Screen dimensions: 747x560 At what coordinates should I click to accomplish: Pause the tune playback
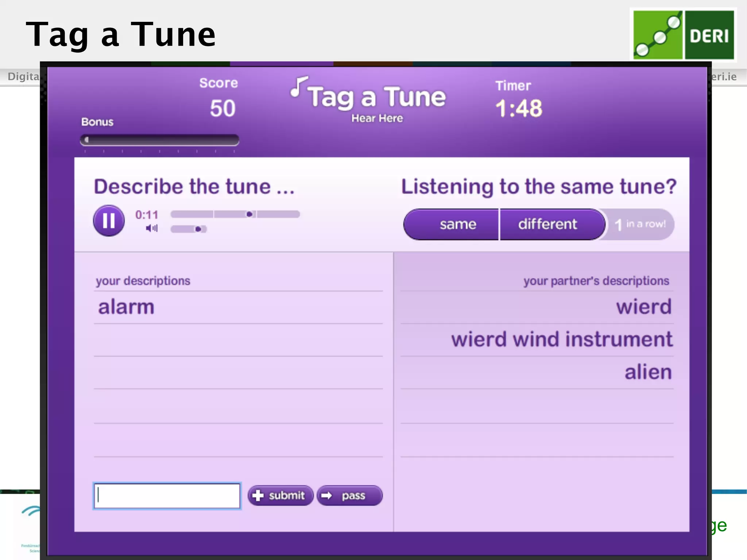pyautogui.click(x=109, y=221)
